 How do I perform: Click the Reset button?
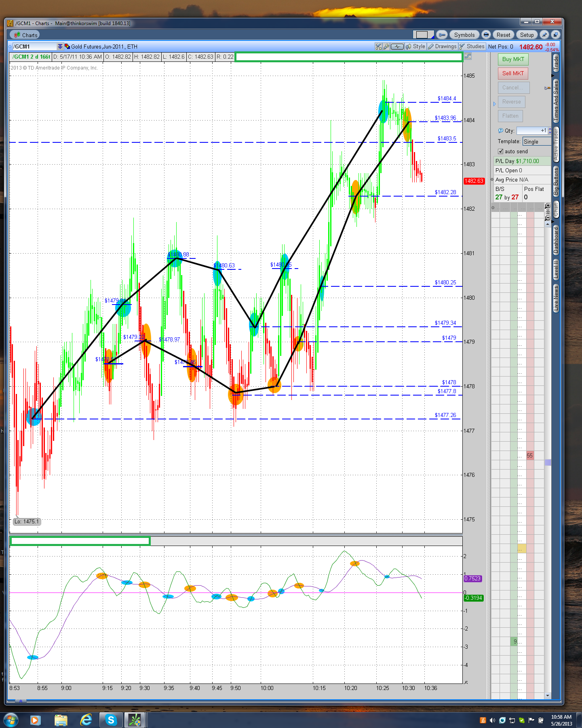click(503, 35)
